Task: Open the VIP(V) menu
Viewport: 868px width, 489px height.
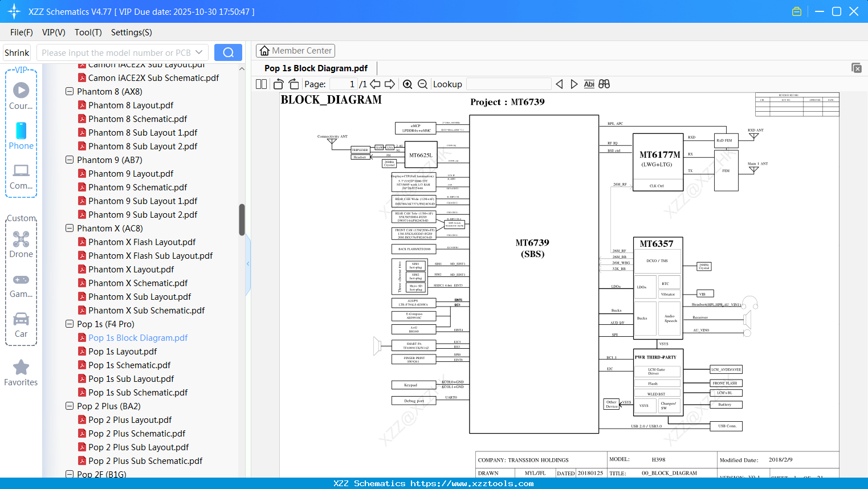Action: click(53, 32)
